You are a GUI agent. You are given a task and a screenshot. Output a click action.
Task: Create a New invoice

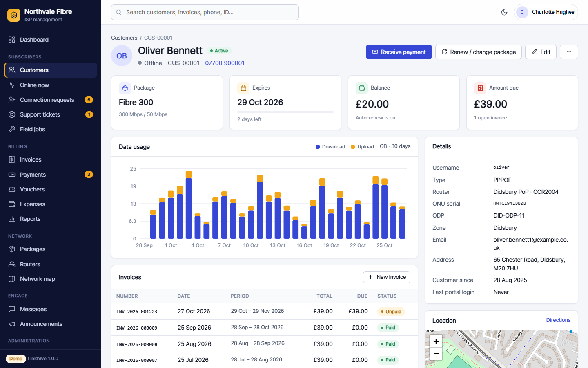tap(387, 277)
